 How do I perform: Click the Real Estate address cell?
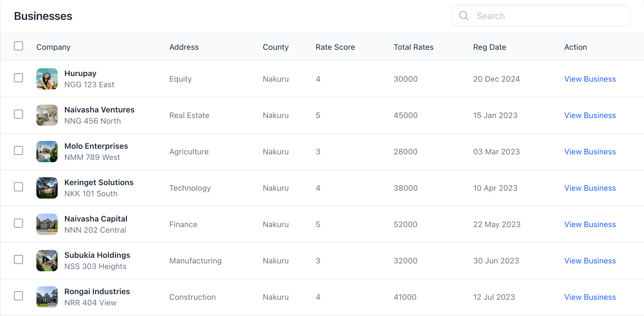coord(189,115)
